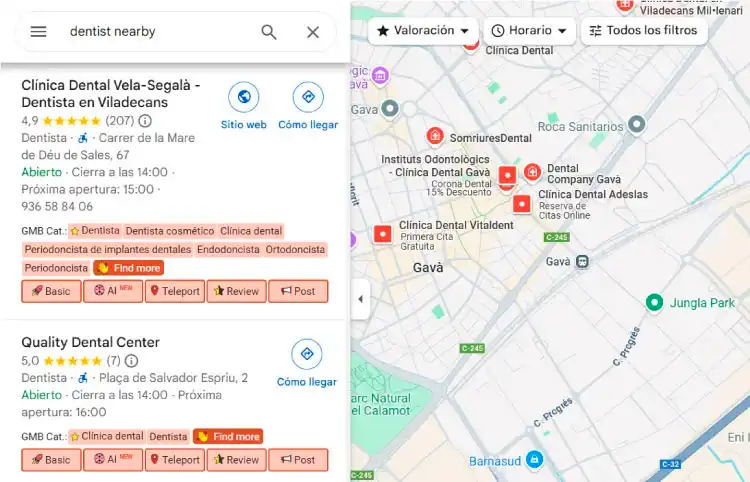This screenshot has width=750, height=482.
Task: Open Sitio web for Clínica Dental Vela-Segalà
Action: (243, 106)
